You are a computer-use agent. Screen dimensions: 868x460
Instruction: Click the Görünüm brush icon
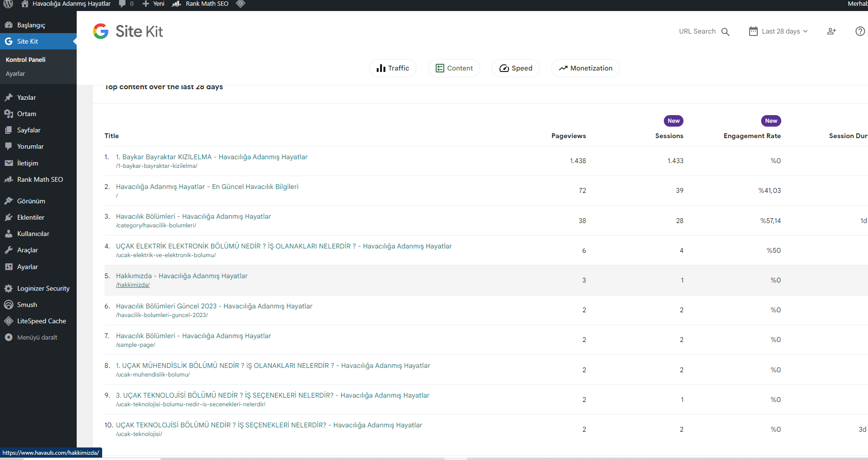point(9,201)
